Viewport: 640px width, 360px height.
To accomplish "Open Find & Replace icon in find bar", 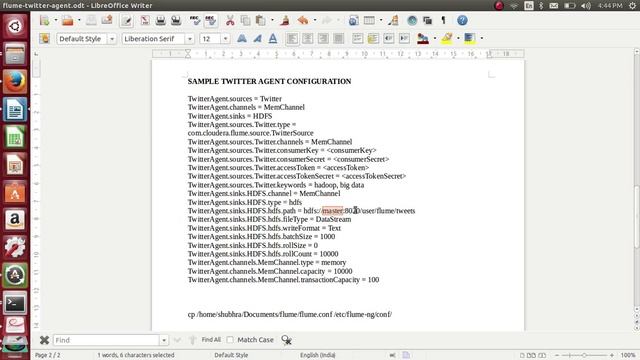I will point(287,340).
